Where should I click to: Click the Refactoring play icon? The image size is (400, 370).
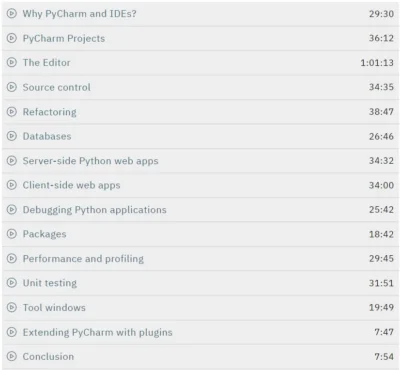[12, 112]
